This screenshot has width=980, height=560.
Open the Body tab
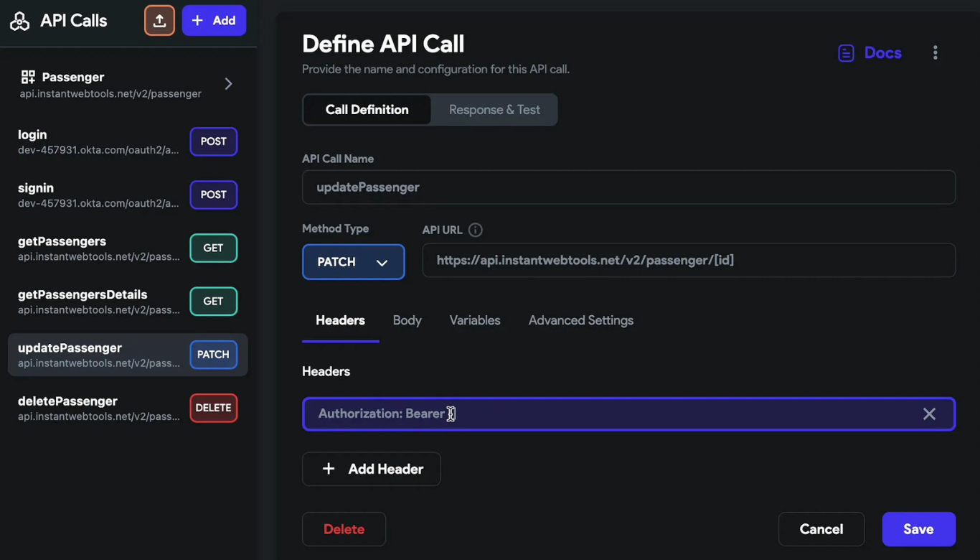pyautogui.click(x=407, y=320)
